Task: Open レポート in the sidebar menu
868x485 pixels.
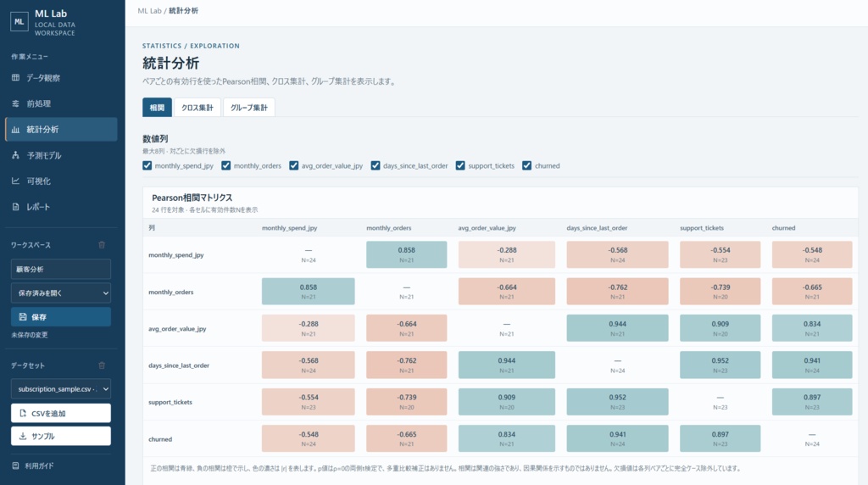Action: [61, 207]
